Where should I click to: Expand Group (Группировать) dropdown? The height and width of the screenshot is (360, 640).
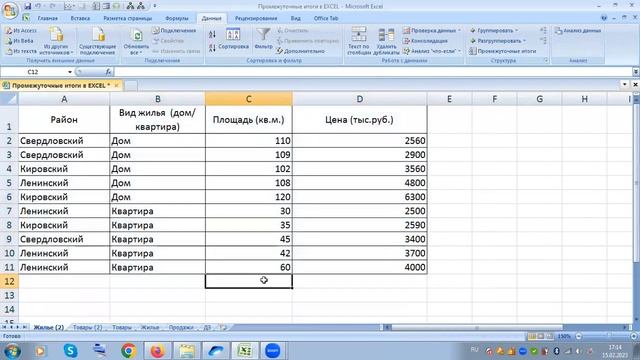[516, 31]
